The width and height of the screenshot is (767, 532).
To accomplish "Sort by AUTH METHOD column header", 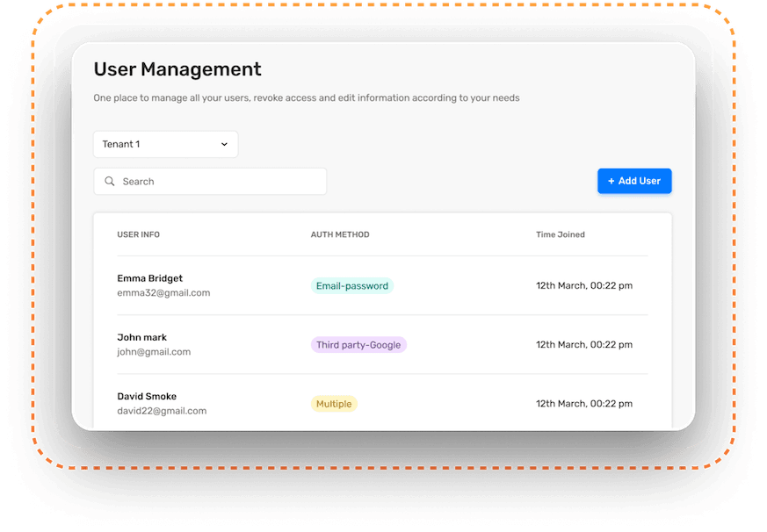I will point(340,234).
